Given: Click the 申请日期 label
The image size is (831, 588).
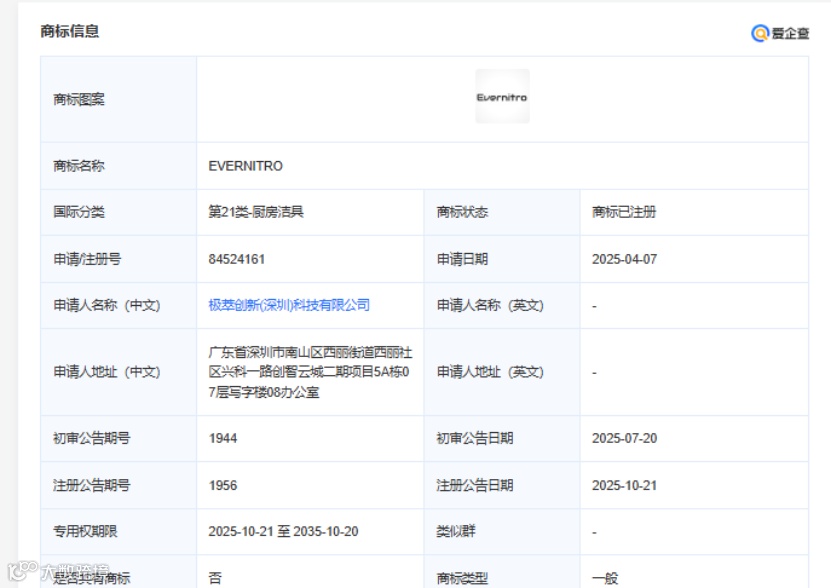Looking at the screenshot, I should 462,259.
